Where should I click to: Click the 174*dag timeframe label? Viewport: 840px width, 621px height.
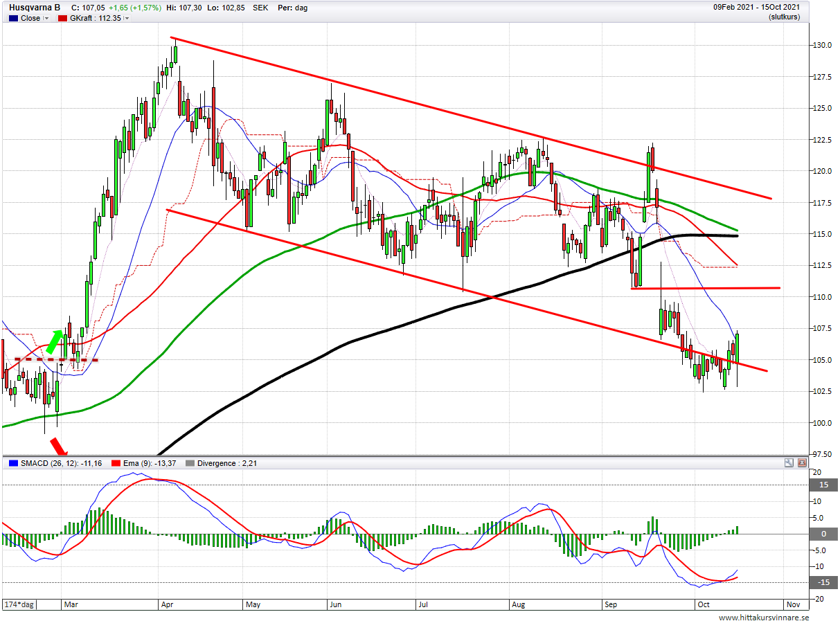19,604
